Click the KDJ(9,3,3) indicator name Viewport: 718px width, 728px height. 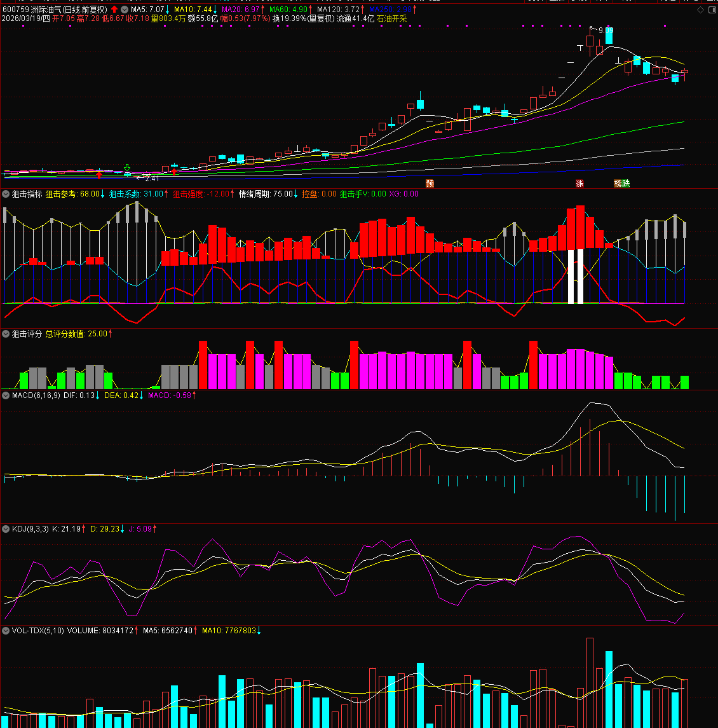(30, 529)
